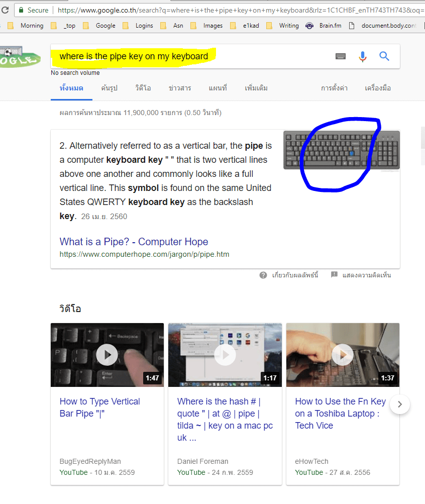
Task: Click the address bar URL
Action: click(x=241, y=10)
